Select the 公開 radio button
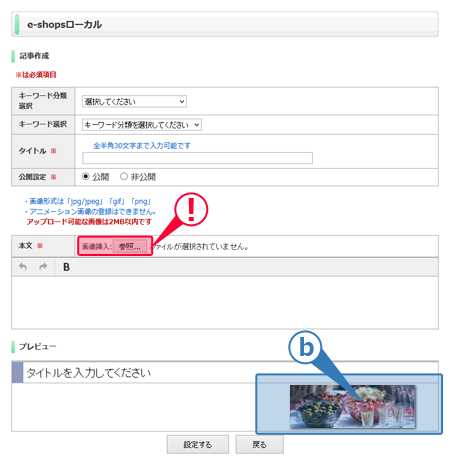Viewport: 450px width, 465px height. pyautogui.click(x=86, y=176)
